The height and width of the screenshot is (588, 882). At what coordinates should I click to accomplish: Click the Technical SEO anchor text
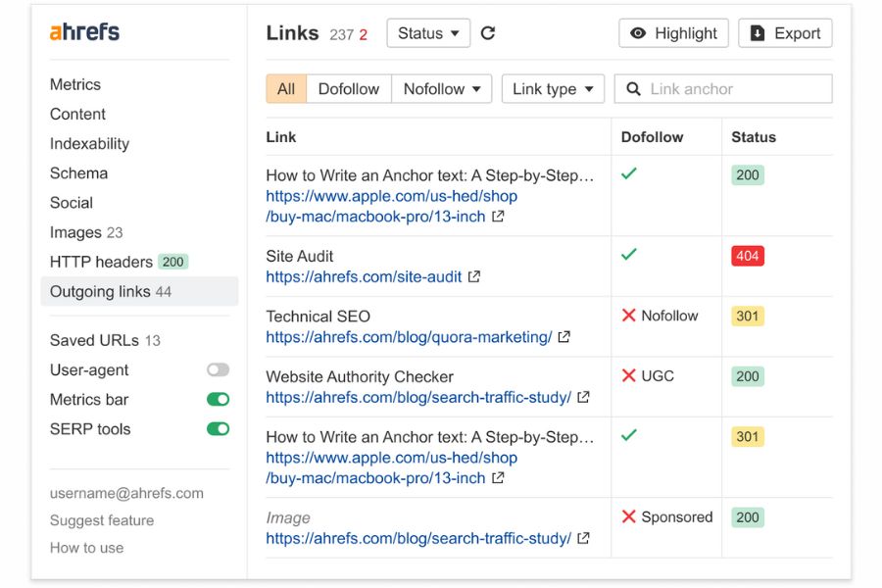(318, 317)
